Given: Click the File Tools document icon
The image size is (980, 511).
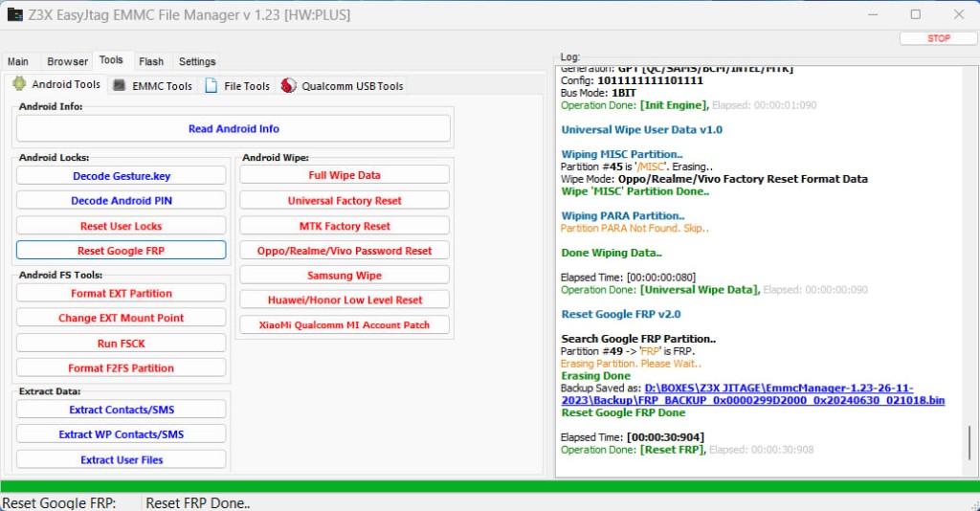Looking at the screenshot, I should [212, 85].
